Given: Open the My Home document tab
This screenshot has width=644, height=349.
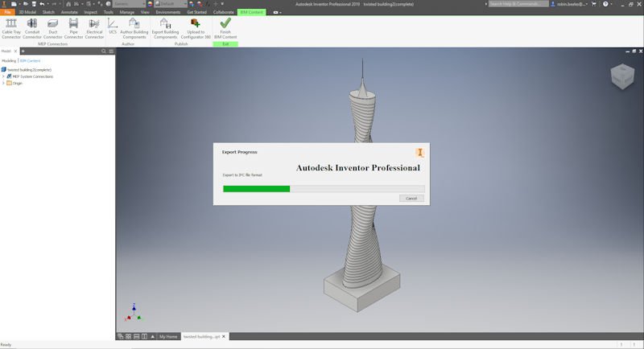Looking at the screenshot, I should click(168, 336).
